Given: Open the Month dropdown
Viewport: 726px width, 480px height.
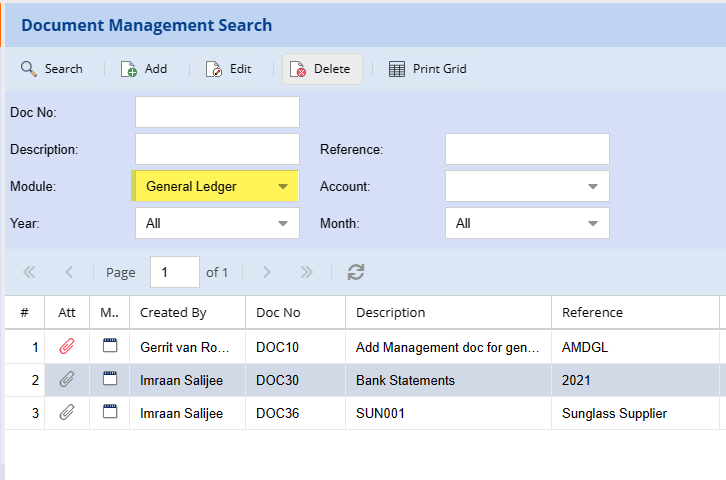Looking at the screenshot, I should point(593,223).
